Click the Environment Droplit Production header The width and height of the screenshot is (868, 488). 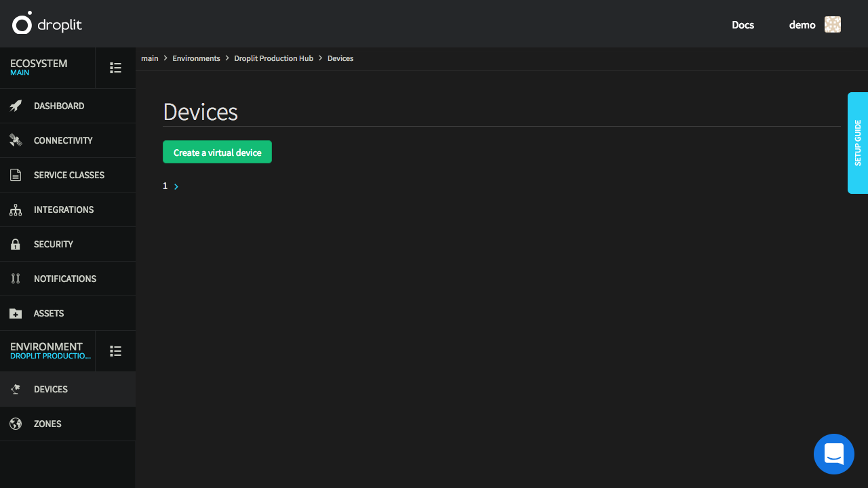(47, 351)
